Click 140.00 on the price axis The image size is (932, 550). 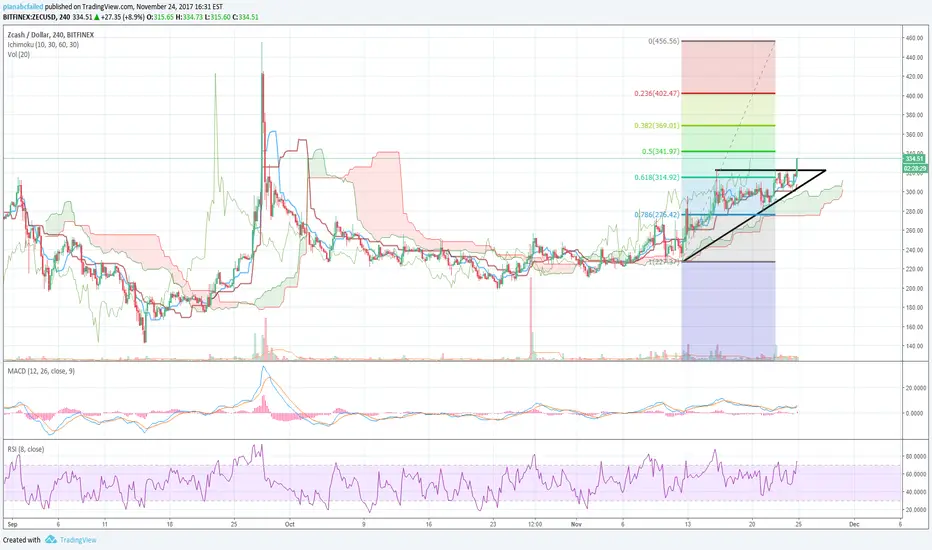pyautogui.click(x=914, y=346)
